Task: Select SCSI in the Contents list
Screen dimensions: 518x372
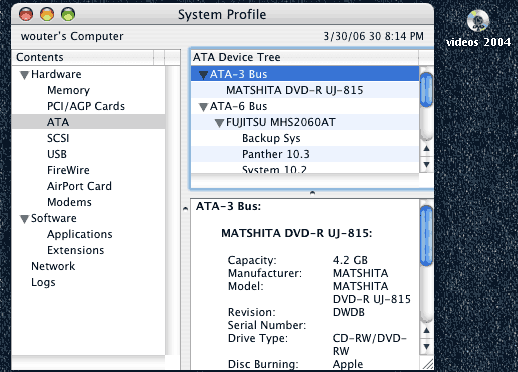Action: (58, 138)
